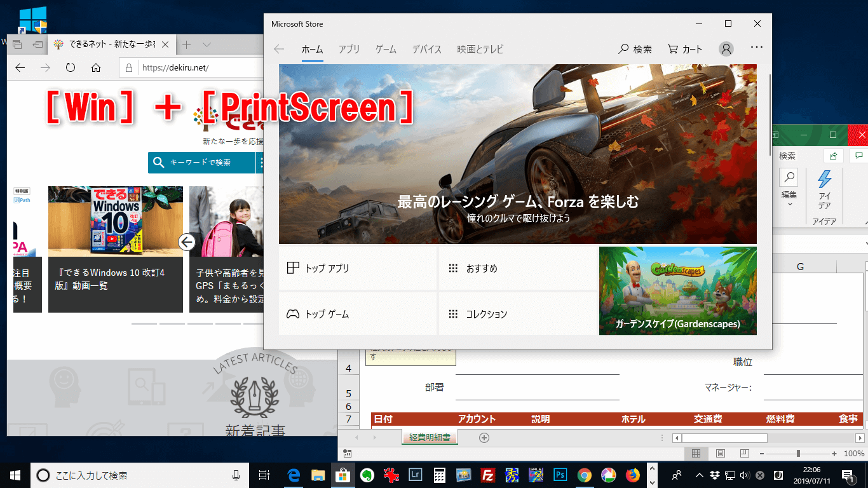
Task: Open the 映画とテレビ tab in Store
Action: click(480, 49)
